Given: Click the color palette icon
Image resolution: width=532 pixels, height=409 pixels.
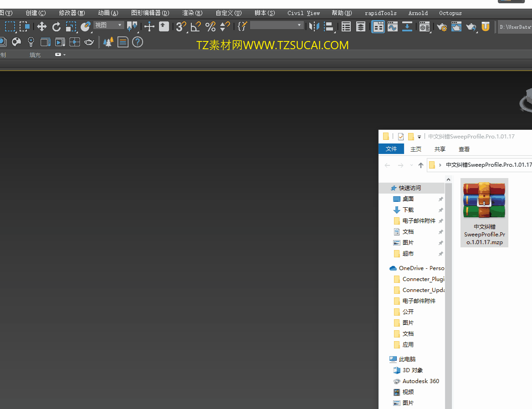Looking at the screenshot, I should click(16, 42).
